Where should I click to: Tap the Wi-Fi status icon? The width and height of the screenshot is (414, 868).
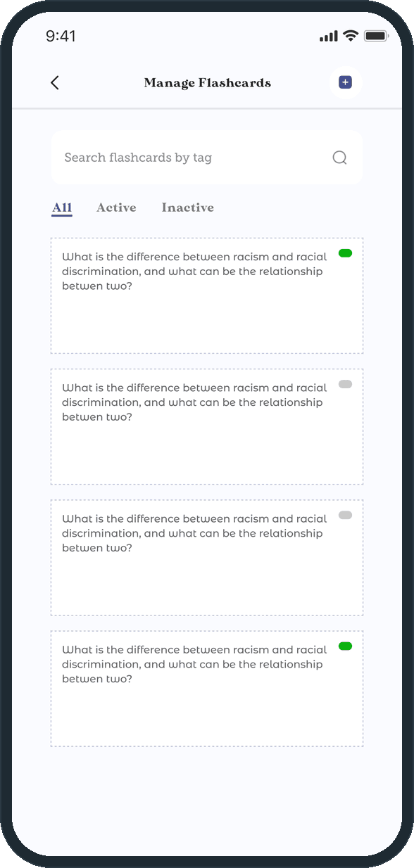coord(351,36)
